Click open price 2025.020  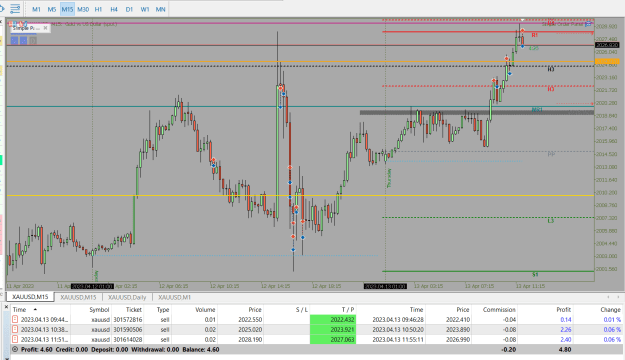(x=250, y=330)
